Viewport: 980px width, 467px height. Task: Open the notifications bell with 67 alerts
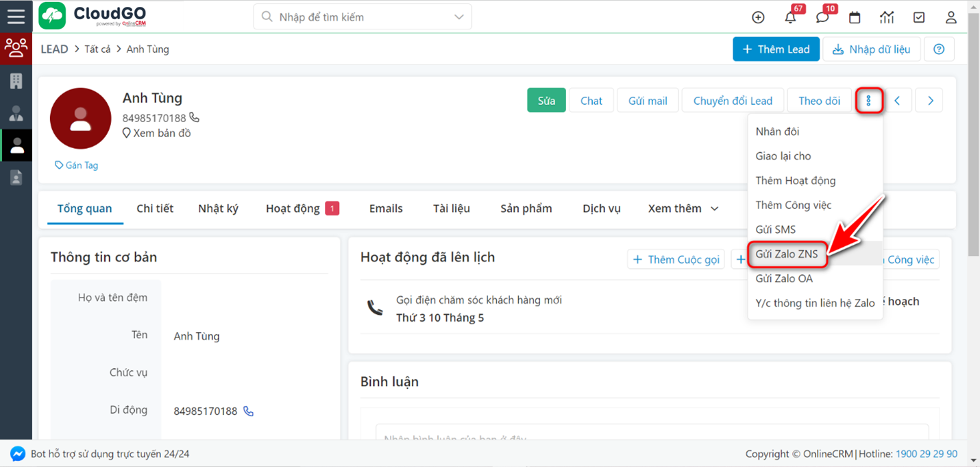tap(790, 17)
